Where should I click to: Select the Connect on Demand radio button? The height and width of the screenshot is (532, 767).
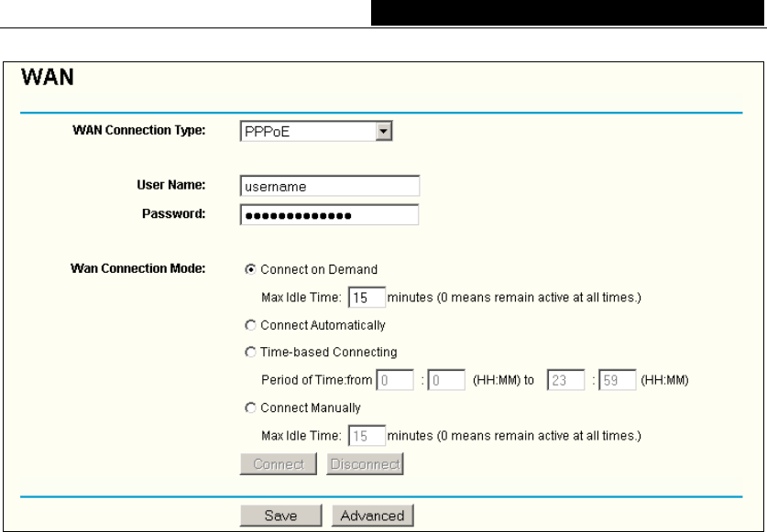250,269
